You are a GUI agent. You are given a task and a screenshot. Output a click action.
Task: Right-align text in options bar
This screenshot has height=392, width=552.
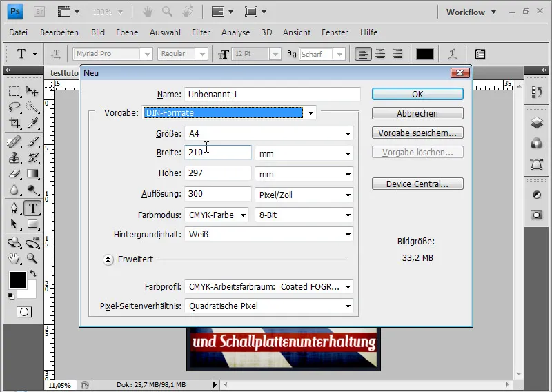[x=397, y=54]
